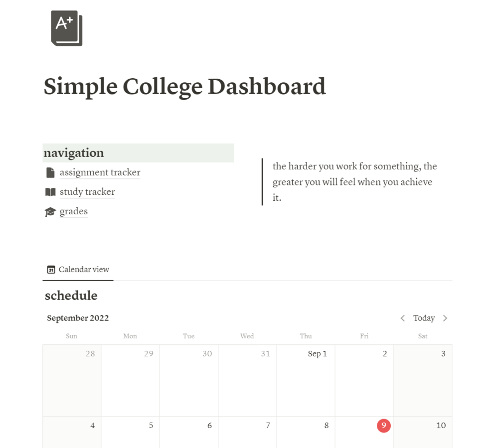Jump to Today in the calendar
The width and height of the screenshot is (501, 448).
424,318
